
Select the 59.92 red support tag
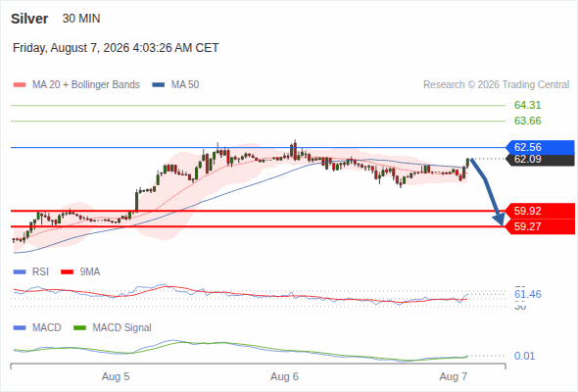540,211
